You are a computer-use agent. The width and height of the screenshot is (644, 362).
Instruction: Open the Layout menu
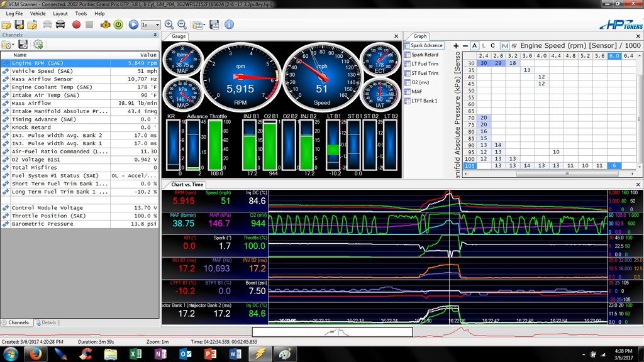click(60, 14)
